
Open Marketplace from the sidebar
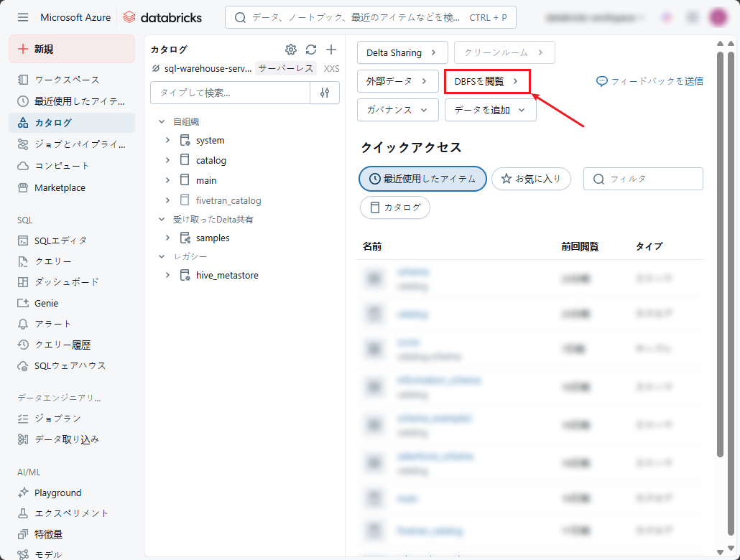(60, 187)
